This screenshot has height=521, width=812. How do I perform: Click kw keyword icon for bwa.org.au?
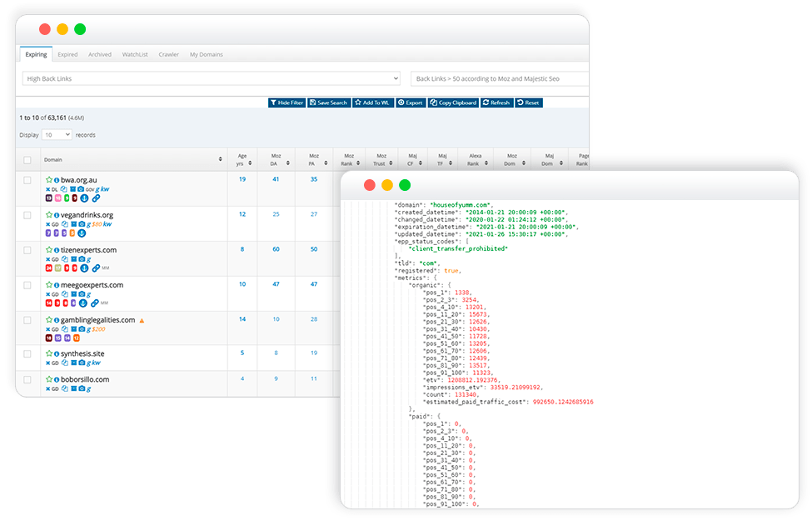click(x=105, y=189)
